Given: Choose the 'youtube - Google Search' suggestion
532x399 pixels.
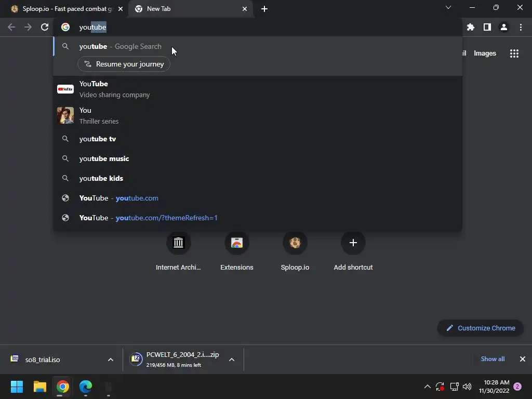Looking at the screenshot, I should [258, 46].
